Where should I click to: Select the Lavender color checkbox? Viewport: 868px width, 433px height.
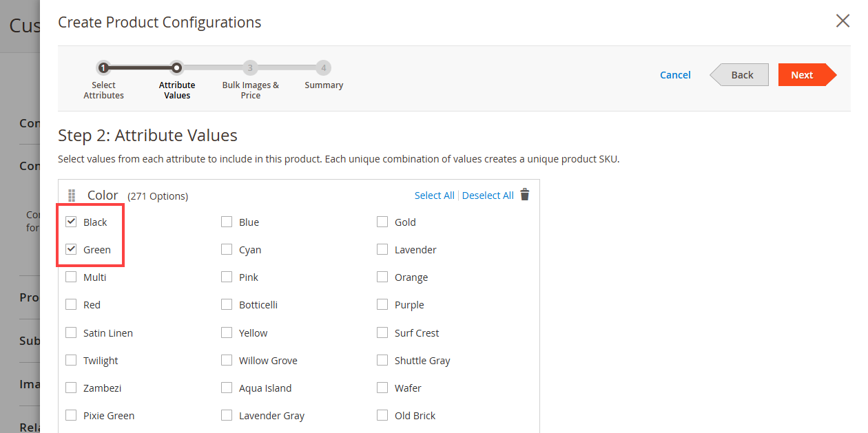(x=382, y=249)
